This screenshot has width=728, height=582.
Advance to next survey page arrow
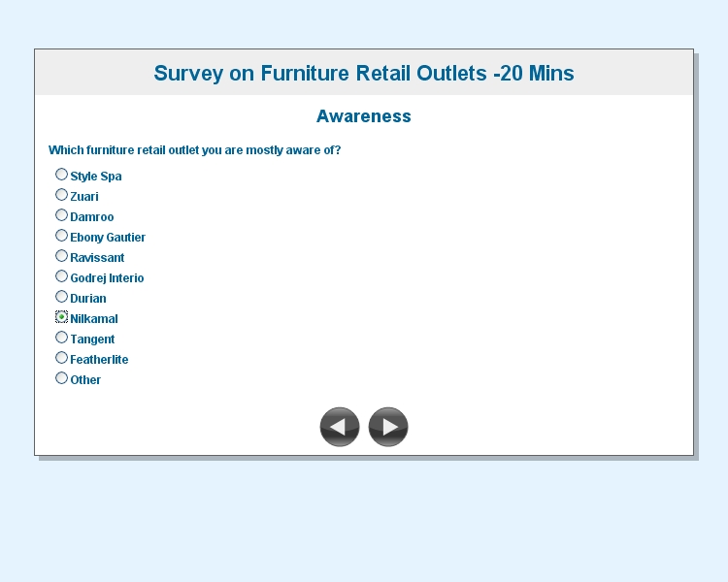(x=388, y=427)
